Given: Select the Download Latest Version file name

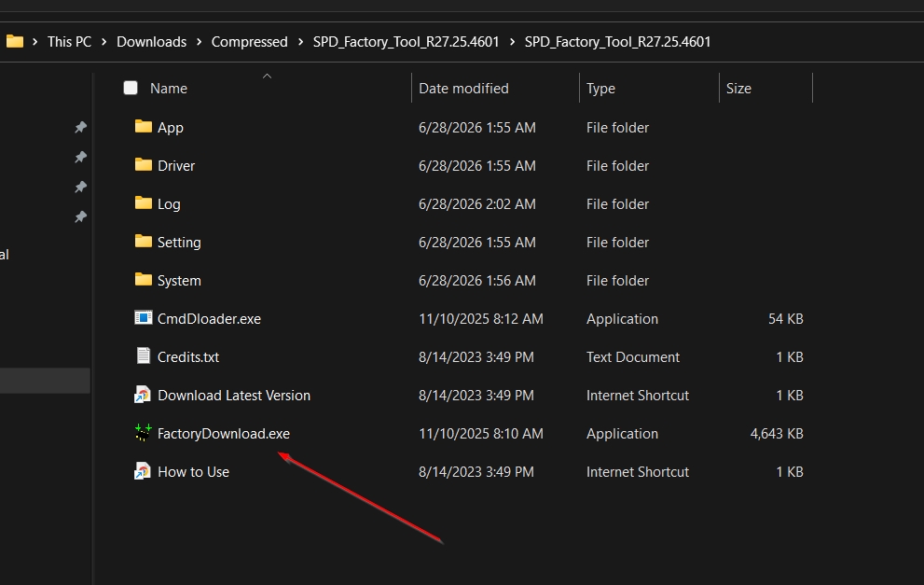Looking at the screenshot, I should click(x=234, y=396).
